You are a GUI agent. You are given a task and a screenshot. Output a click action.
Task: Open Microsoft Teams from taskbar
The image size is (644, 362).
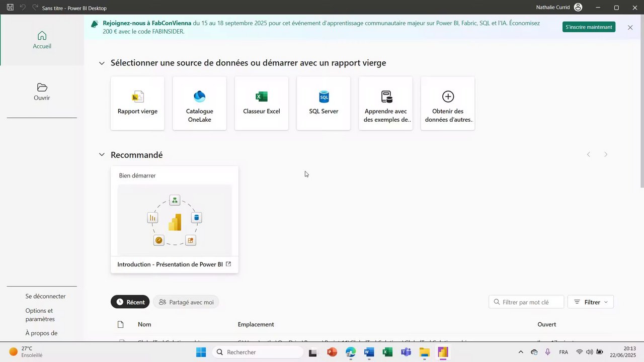[406, 352]
